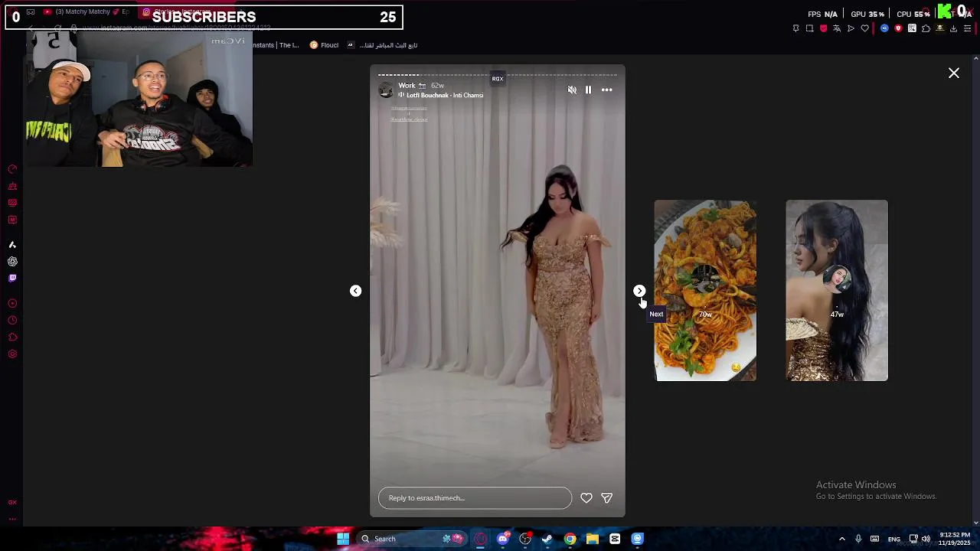
Task: Click the taskbar Search box
Action: pos(413,539)
